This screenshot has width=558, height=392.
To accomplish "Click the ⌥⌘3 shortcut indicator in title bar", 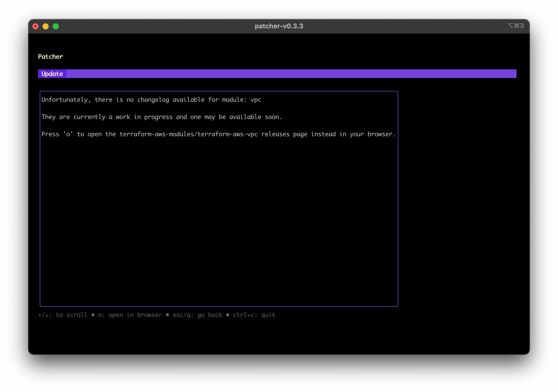I will pyautogui.click(x=516, y=26).
